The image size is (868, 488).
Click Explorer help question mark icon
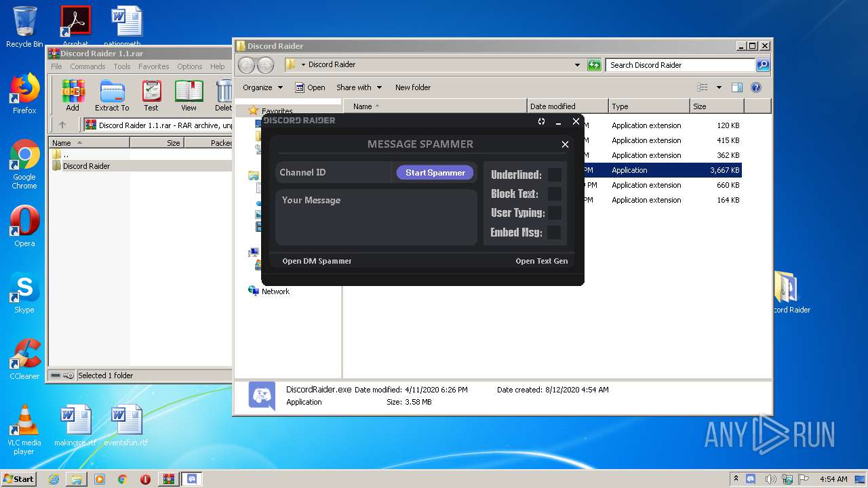(756, 87)
